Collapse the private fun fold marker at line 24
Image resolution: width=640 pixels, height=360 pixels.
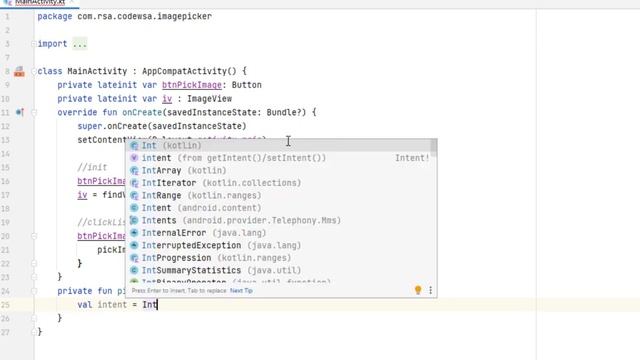pos(34,291)
